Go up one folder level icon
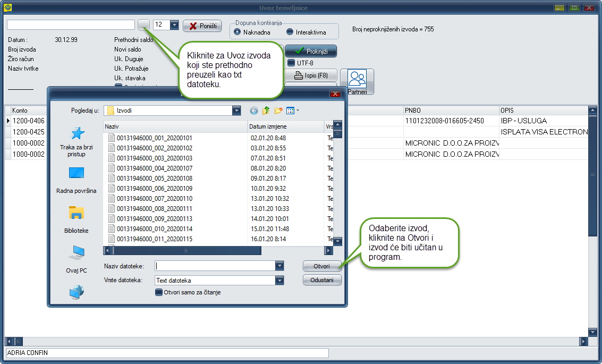Viewport: 602px width, 364px height. tap(266, 111)
